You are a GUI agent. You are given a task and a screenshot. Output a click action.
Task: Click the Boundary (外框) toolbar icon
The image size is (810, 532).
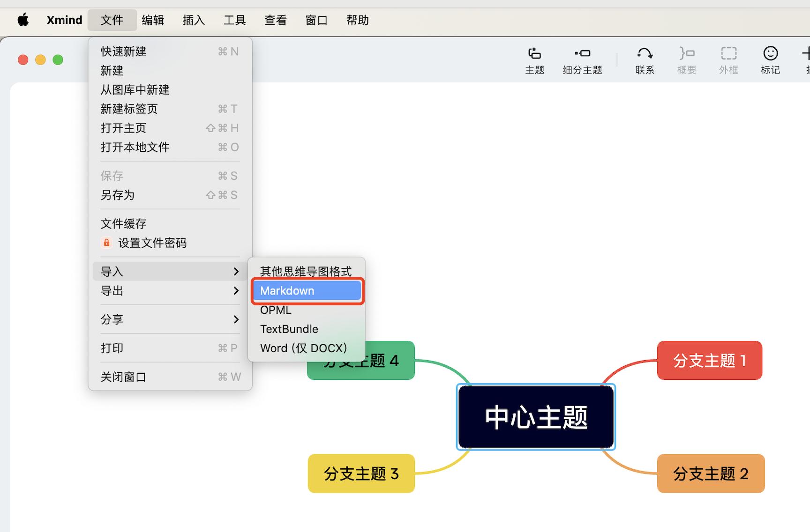[x=728, y=53]
